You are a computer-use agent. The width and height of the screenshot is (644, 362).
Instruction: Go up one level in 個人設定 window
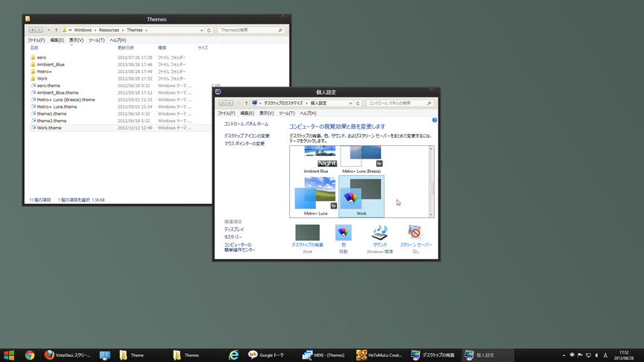pyautogui.click(x=247, y=103)
